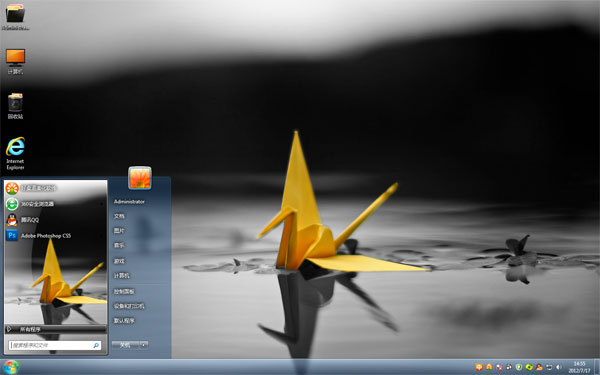This screenshot has height=375, width=600.
Task: Open 默认程序 in Start menu
Action: pyautogui.click(x=124, y=321)
